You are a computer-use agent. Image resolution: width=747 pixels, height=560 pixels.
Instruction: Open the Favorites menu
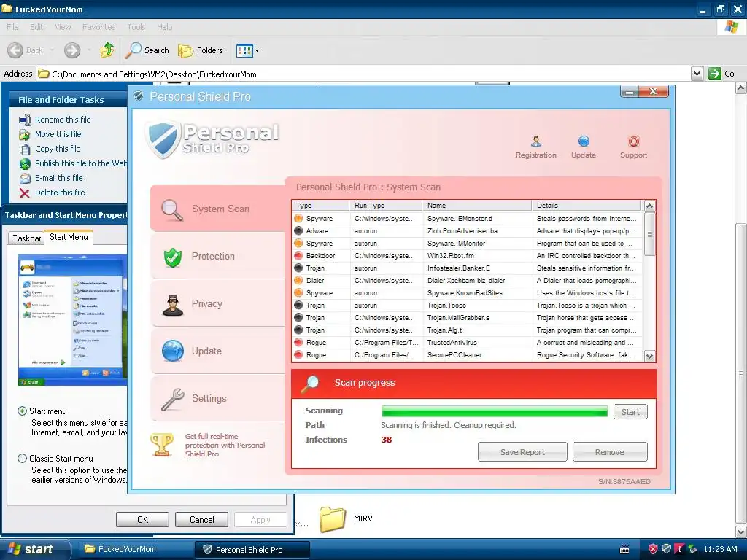pos(98,27)
